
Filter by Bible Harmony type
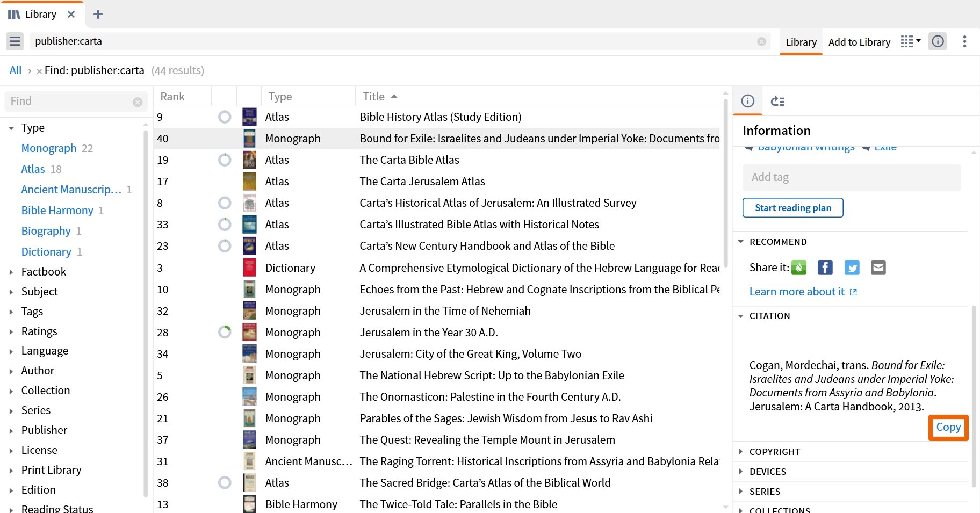[57, 211]
